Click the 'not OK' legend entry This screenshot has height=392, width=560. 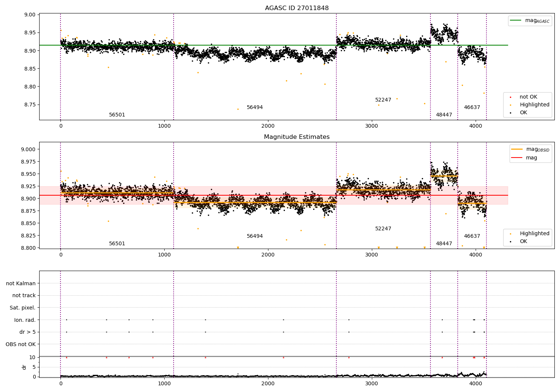coord(528,97)
